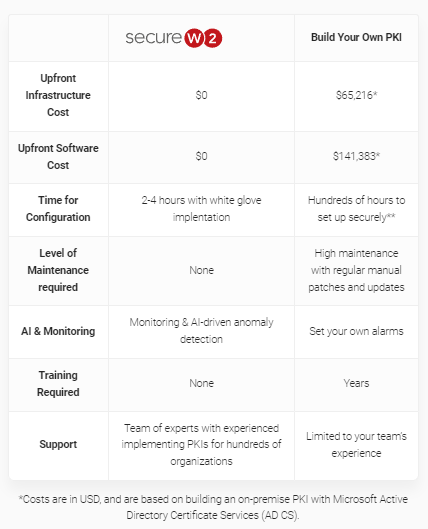428x529 pixels.
Task: Click the Upfront Infrastructure Cost row label
Action: pos(58,95)
